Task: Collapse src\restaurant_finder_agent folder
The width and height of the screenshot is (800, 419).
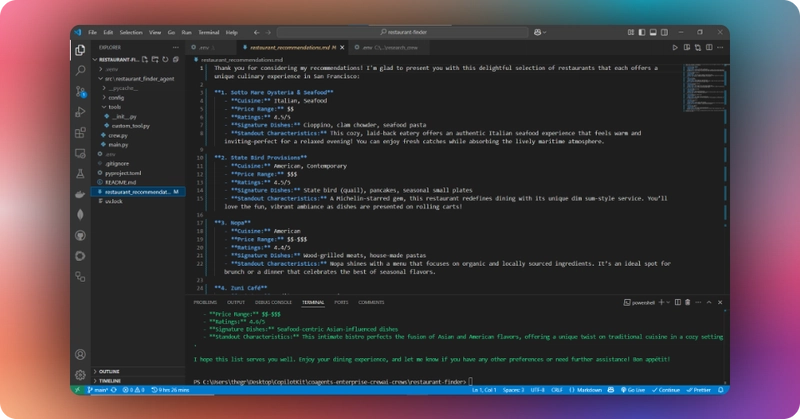Action: click(137, 79)
